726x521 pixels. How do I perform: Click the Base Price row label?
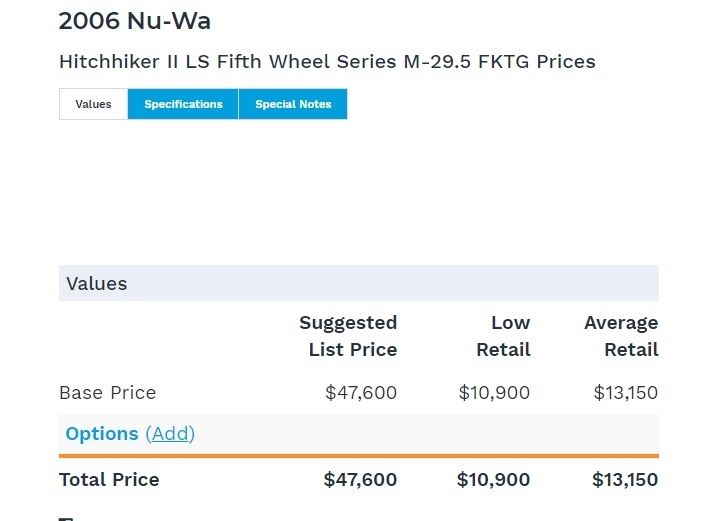[108, 393]
